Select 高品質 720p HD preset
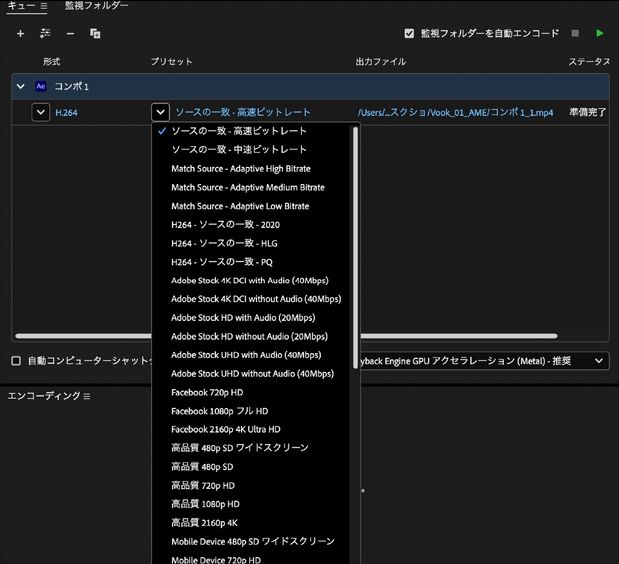The image size is (619, 564). pos(252,485)
